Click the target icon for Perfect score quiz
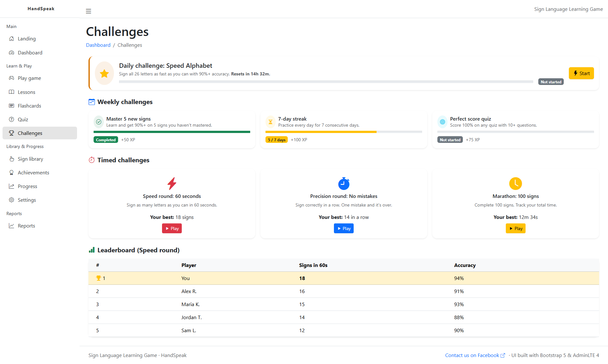608x364 pixels. click(x=442, y=122)
